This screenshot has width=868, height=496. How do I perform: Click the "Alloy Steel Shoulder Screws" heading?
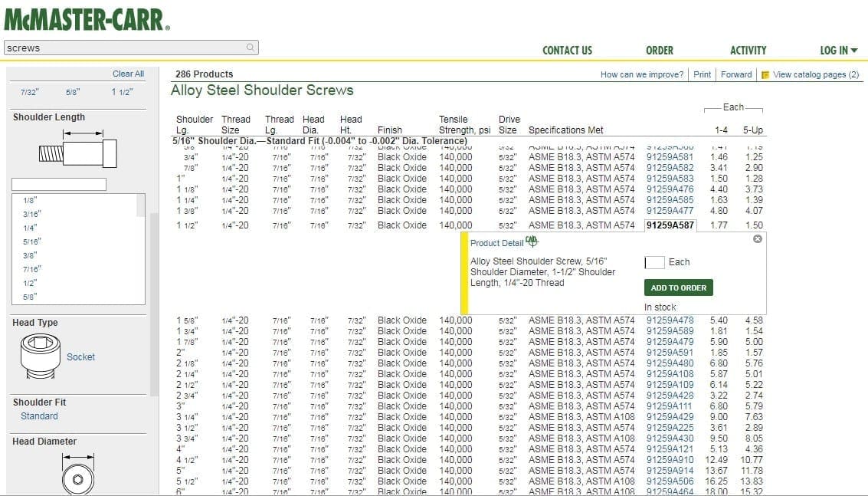(x=262, y=90)
